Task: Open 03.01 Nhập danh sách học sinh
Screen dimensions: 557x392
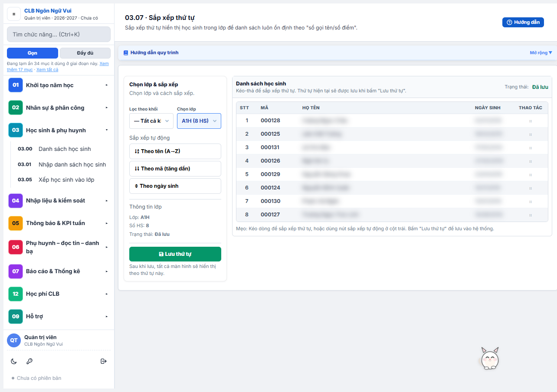Action: click(62, 165)
